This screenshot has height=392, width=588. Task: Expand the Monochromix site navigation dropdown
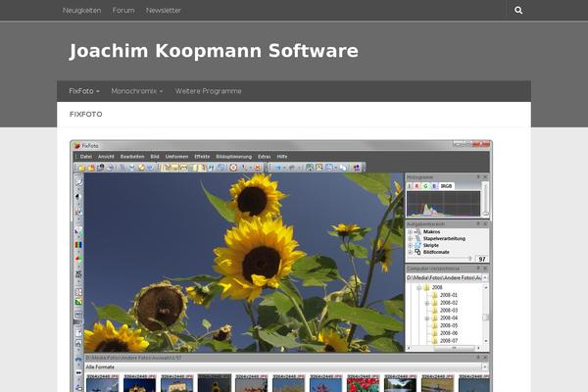(137, 91)
